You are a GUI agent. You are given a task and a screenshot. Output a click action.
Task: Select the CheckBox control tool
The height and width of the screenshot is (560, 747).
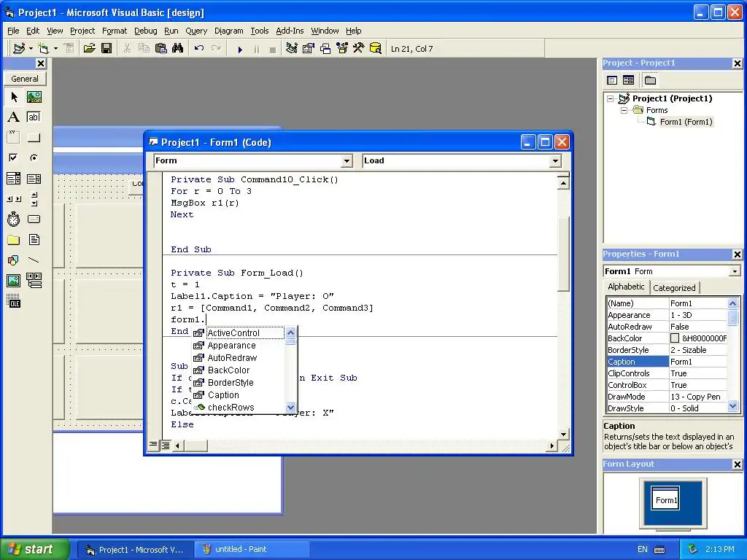coord(13,157)
